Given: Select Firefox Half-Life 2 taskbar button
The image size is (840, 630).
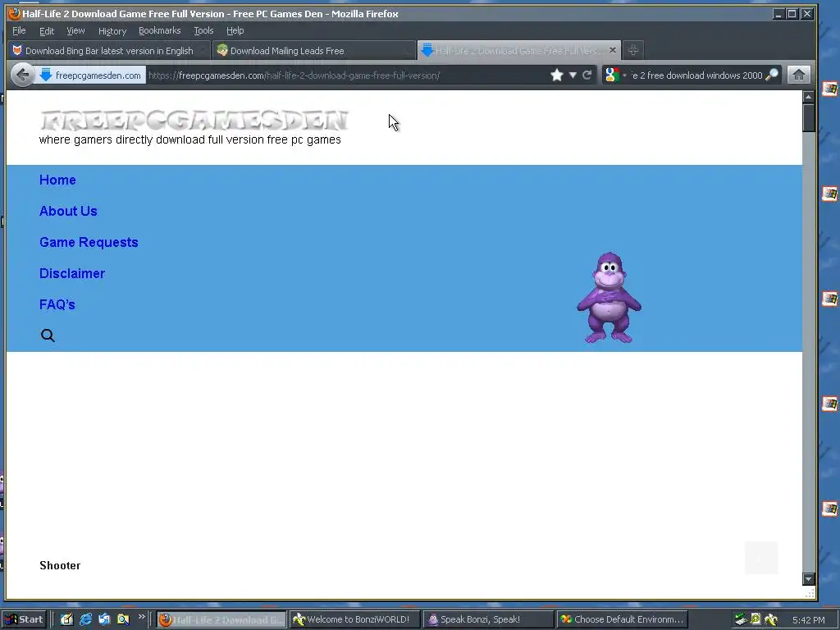Looking at the screenshot, I should tap(221, 619).
